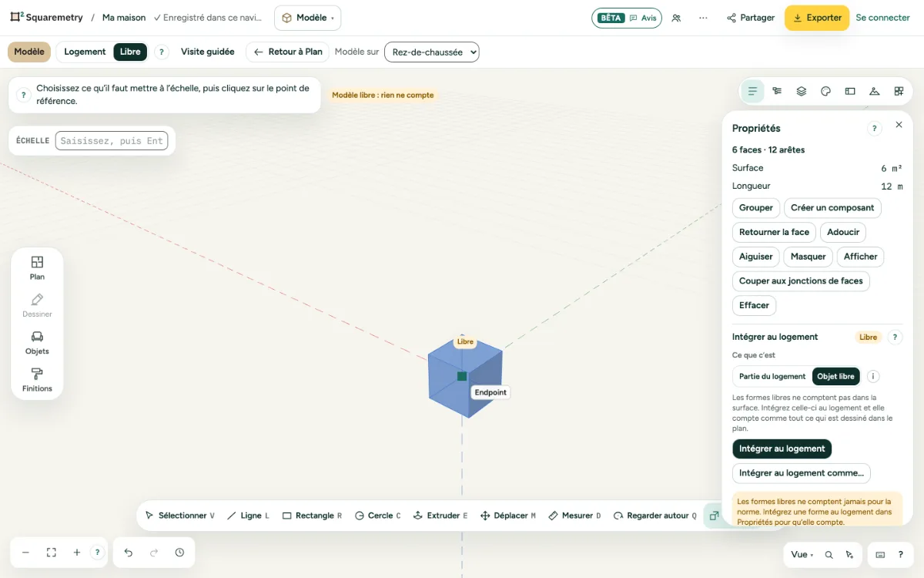Activate the Mesurer tool
Image resolution: width=924 pixels, height=578 pixels.
coord(574,516)
